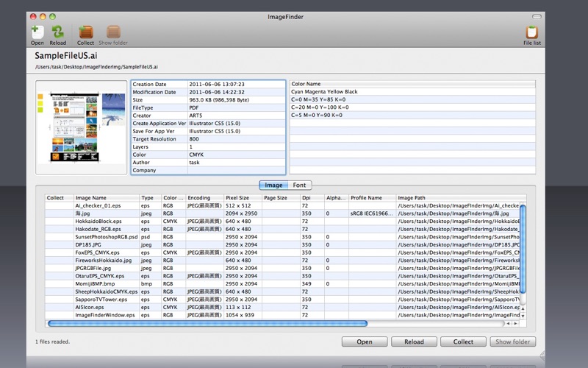Viewport: 588px width, 368px height.
Task: Select the C=0 M=35 Y=85 K=0 color
Action: point(412,99)
